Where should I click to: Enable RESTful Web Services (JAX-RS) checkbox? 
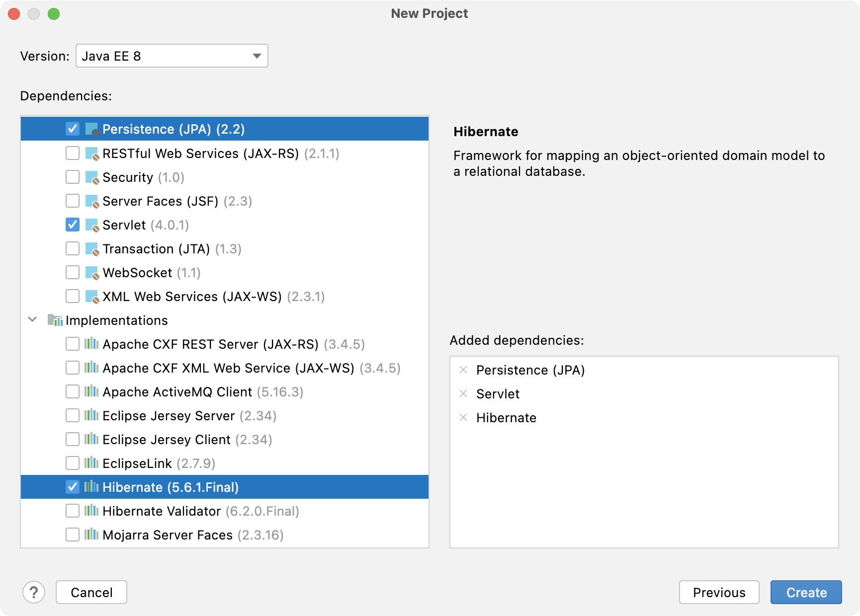[73, 153]
